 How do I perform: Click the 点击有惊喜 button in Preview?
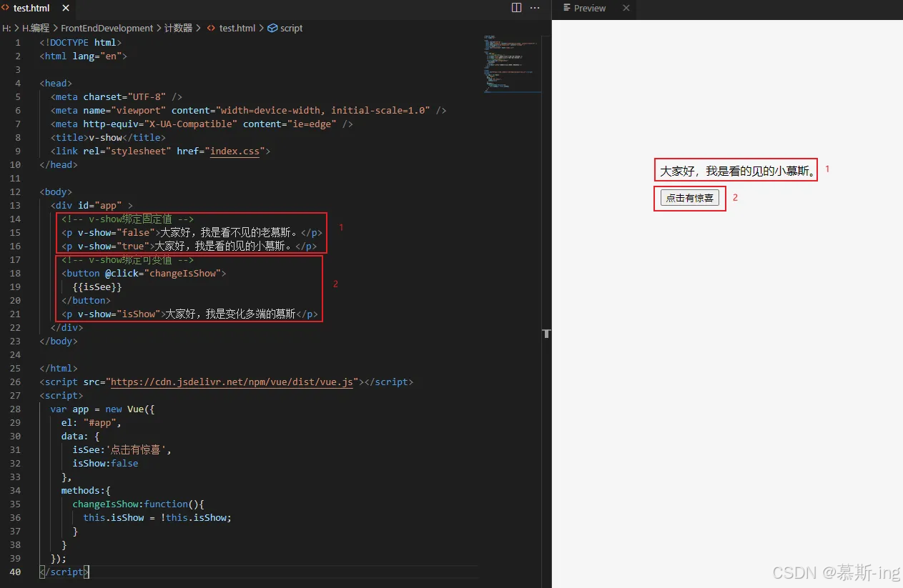pyautogui.click(x=690, y=198)
